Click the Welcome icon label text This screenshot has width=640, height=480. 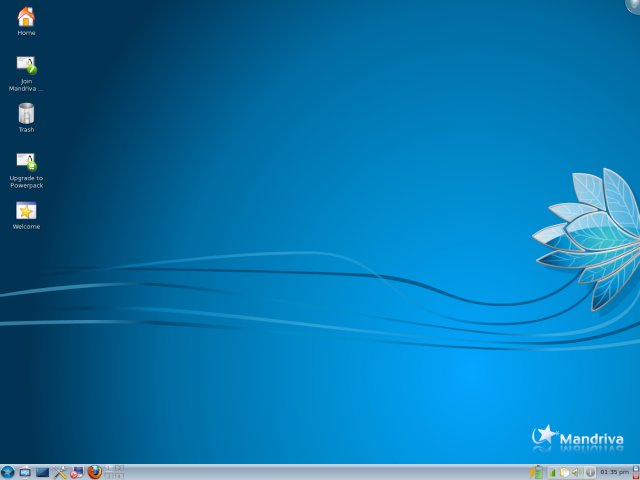click(x=26, y=227)
